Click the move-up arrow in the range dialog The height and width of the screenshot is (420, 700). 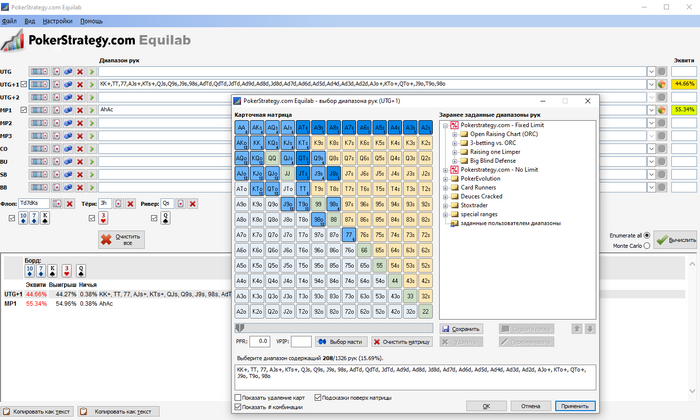(x=577, y=329)
